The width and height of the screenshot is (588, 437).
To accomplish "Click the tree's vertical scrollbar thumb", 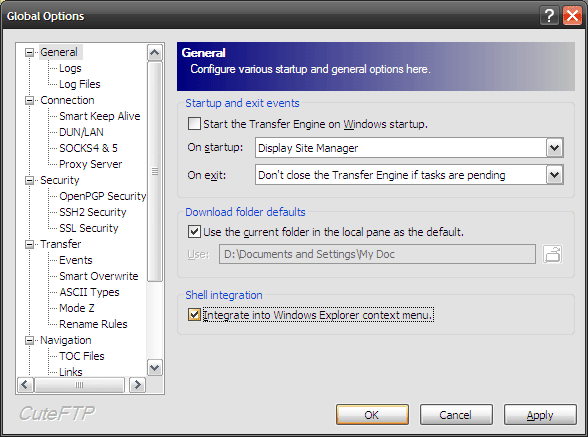I will 154,171.
